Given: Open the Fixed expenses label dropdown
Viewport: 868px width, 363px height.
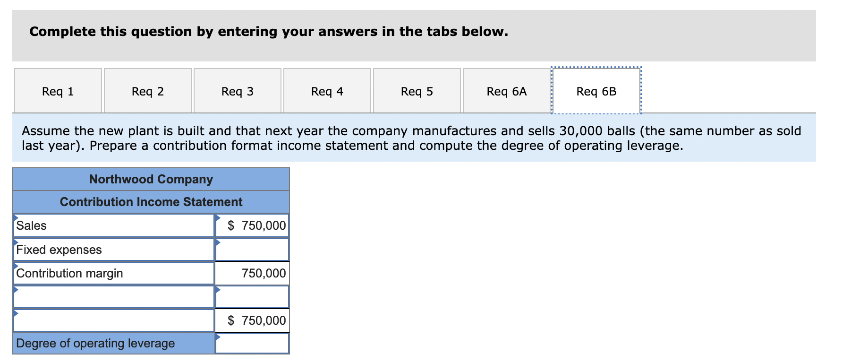Looking at the screenshot, I should 114,250.
